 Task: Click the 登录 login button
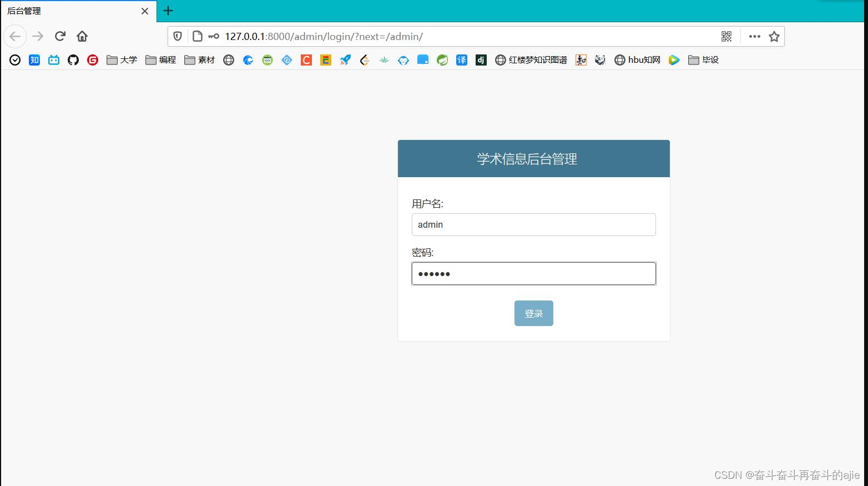(x=534, y=313)
